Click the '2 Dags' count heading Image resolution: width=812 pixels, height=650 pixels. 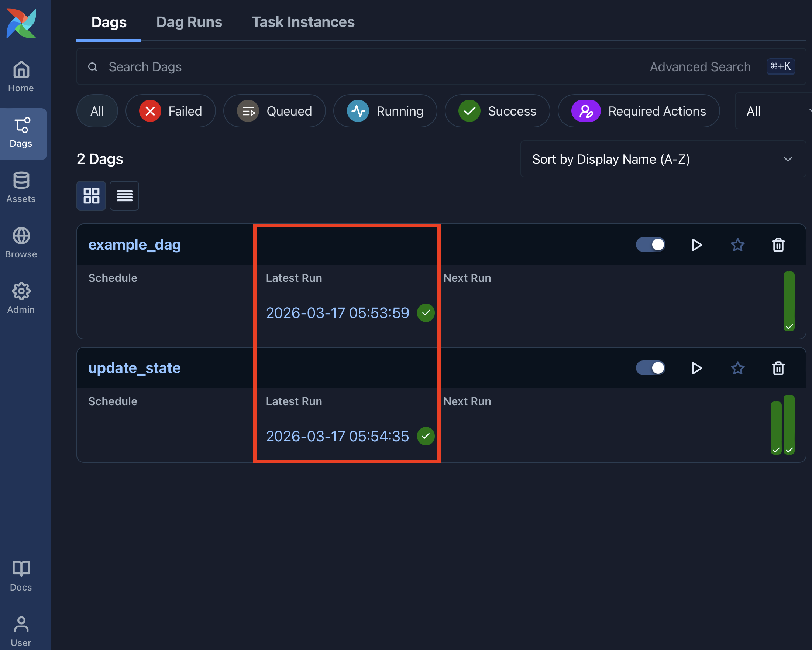[x=100, y=159]
